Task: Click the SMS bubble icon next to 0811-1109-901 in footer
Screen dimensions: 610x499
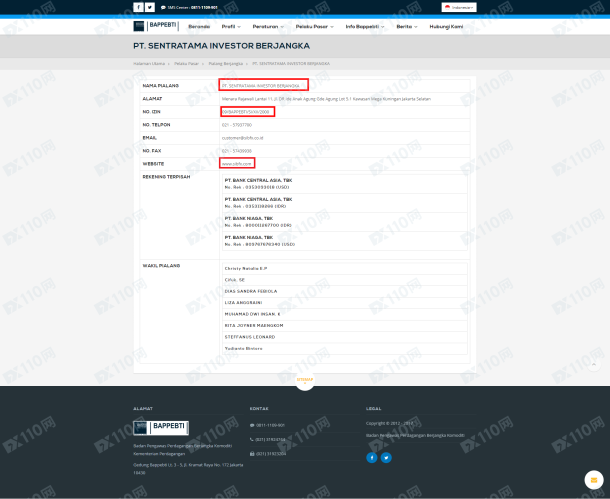Action: [x=252, y=425]
